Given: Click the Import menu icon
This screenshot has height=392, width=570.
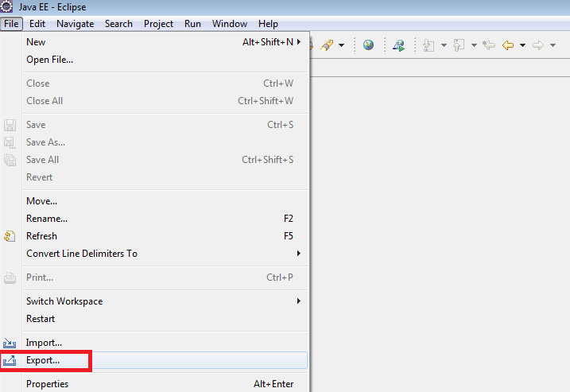Looking at the screenshot, I should (10, 343).
